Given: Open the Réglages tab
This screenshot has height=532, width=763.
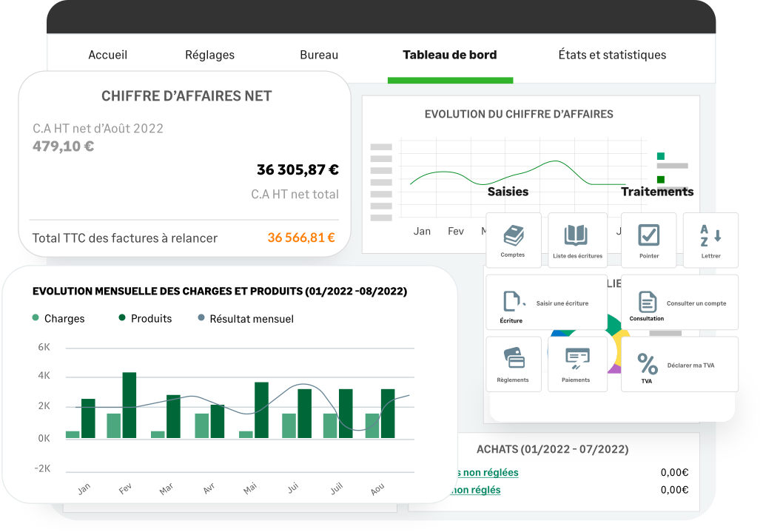Looking at the screenshot, I should (x=209, y=55).
